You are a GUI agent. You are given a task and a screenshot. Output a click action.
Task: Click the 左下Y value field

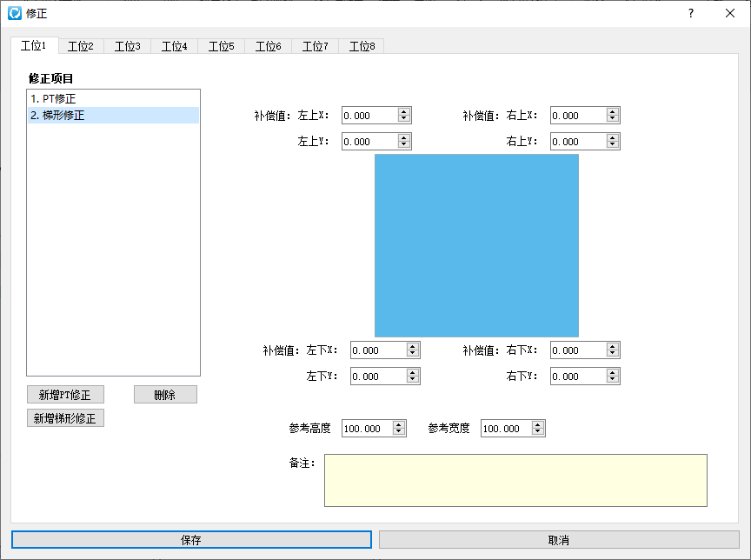click(x=378, y=377)
